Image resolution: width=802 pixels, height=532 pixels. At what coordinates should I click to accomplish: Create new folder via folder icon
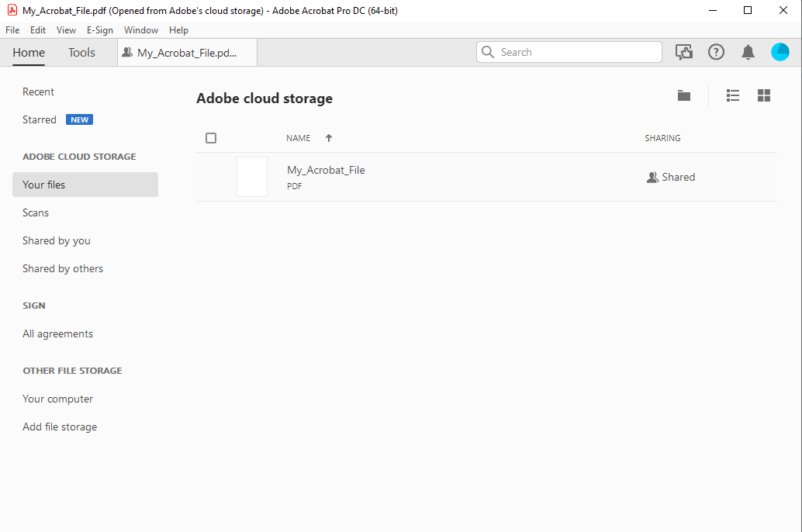(x=684, y=95)
